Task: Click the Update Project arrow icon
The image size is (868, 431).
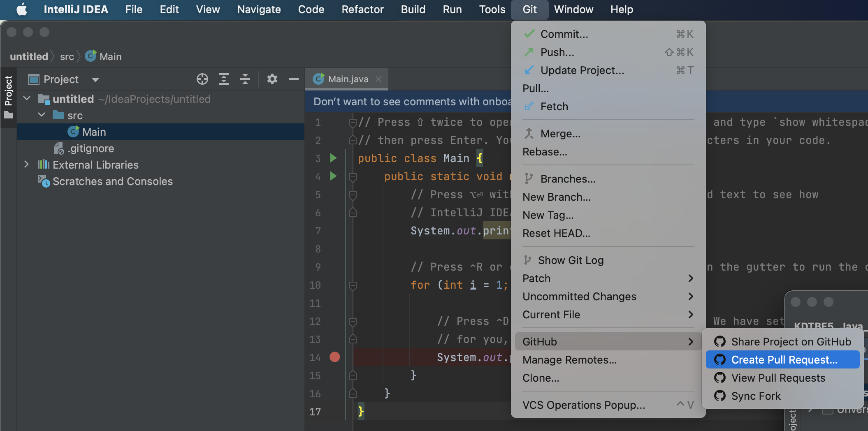Action: pos(529,70)
